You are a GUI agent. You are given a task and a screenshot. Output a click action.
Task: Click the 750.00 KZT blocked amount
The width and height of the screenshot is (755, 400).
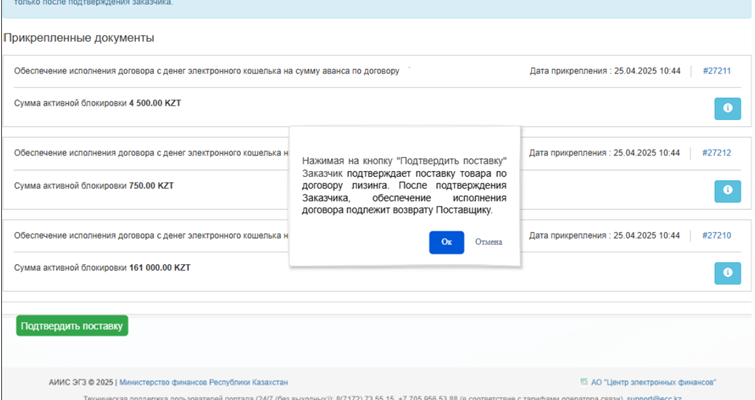point(151,185)
